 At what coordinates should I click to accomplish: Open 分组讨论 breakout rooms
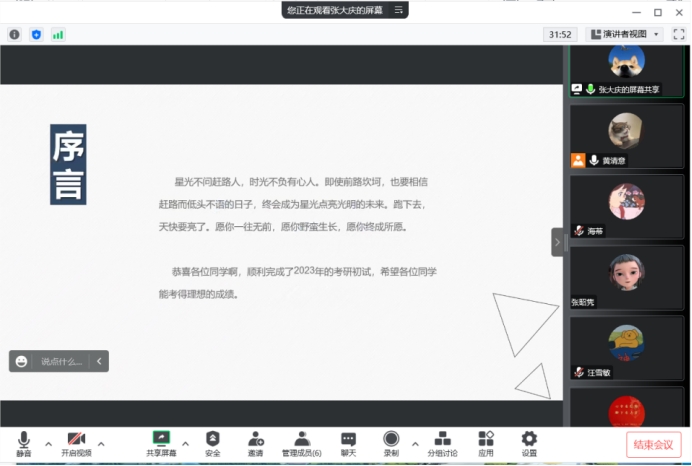click(x=442, y=443)
